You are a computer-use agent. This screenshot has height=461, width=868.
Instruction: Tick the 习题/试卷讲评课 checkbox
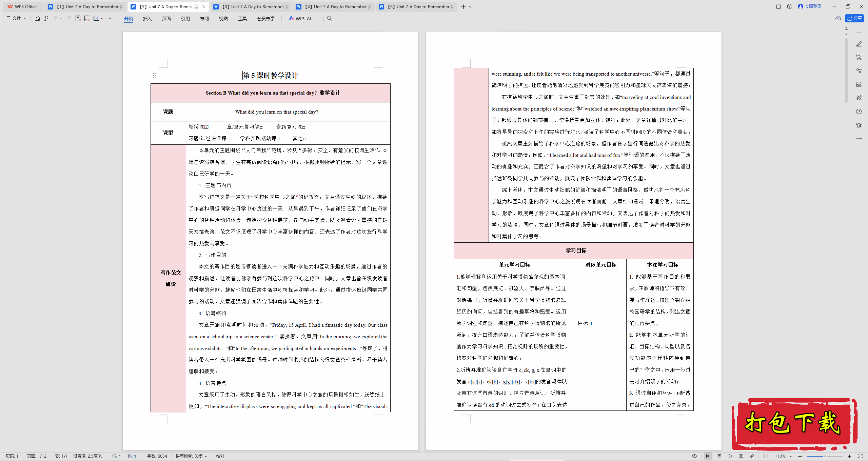[228, 139]
